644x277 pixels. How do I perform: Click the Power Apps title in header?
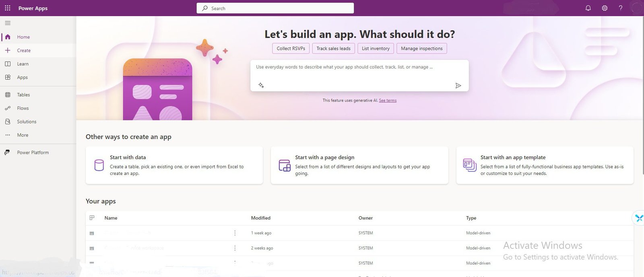pos(33,8)
